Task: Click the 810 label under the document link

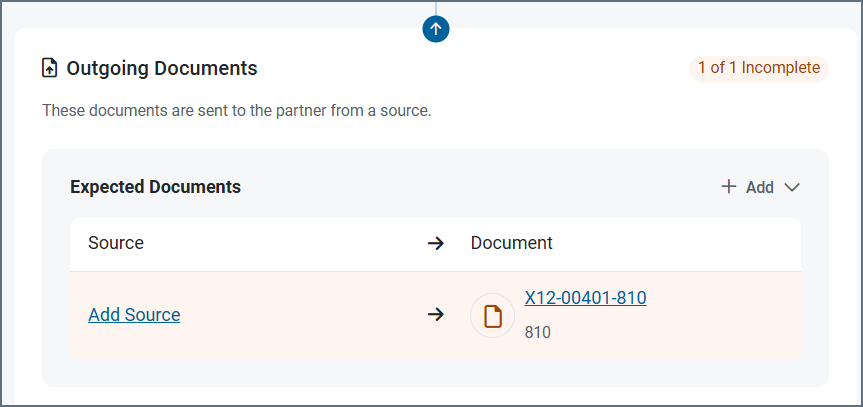Action: coord(537,332)
